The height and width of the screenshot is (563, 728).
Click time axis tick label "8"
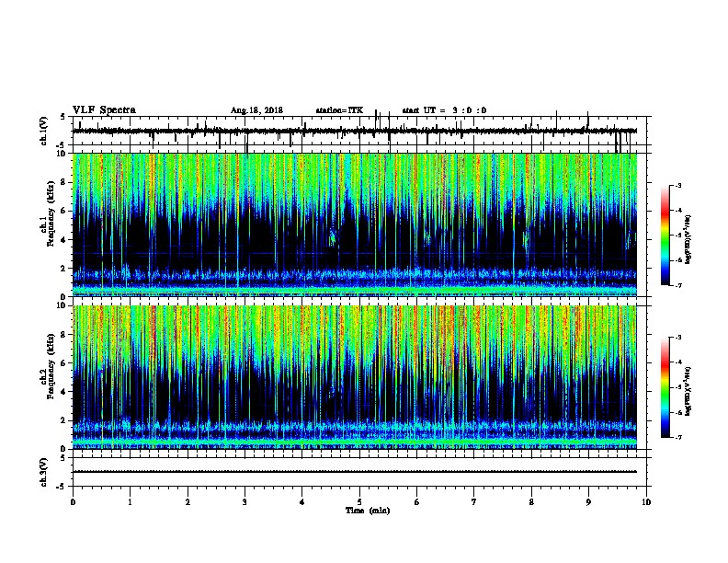click(x=531, y=502)
